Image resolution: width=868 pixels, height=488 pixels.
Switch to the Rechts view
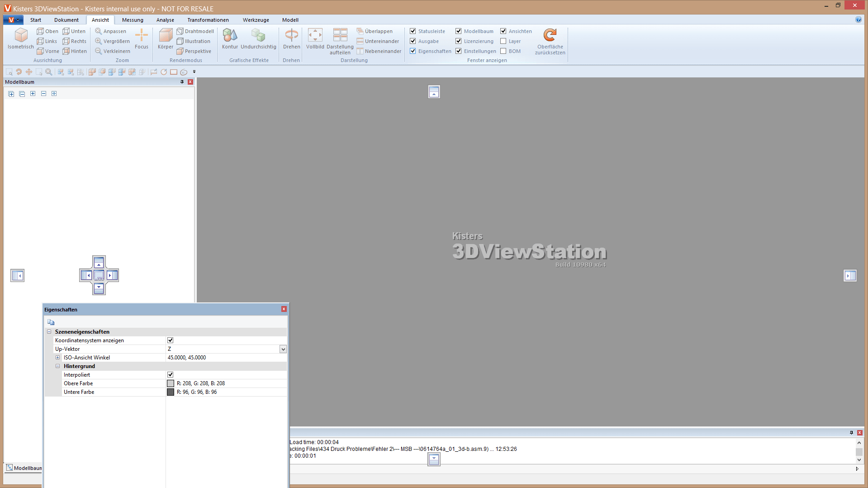tap(75, 41)
